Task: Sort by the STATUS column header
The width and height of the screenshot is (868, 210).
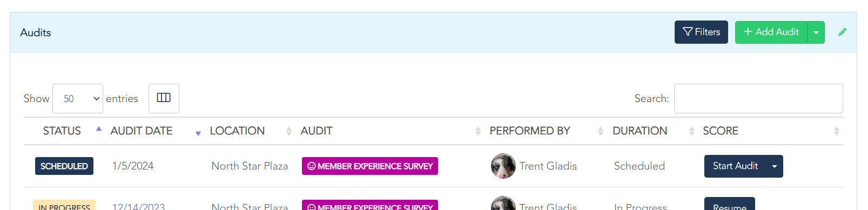Action: 62,131
